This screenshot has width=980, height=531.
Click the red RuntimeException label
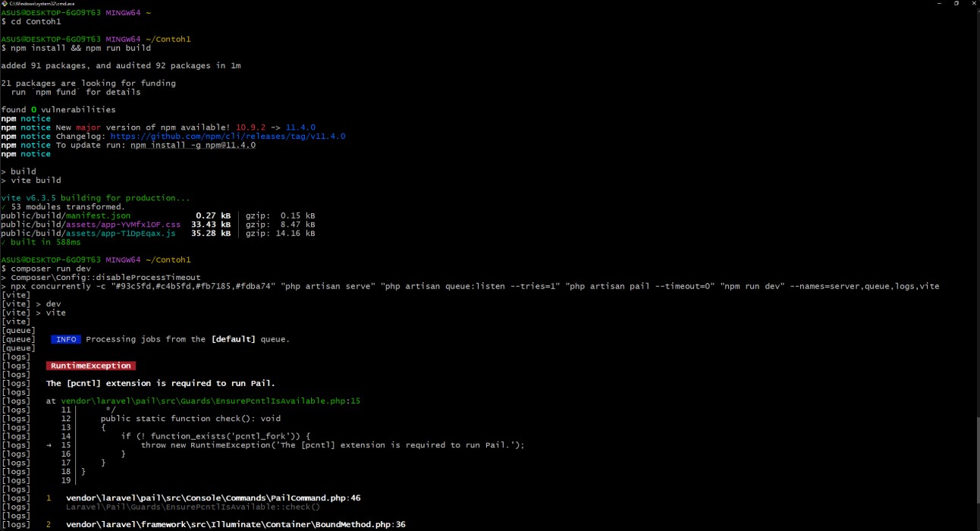90,366
